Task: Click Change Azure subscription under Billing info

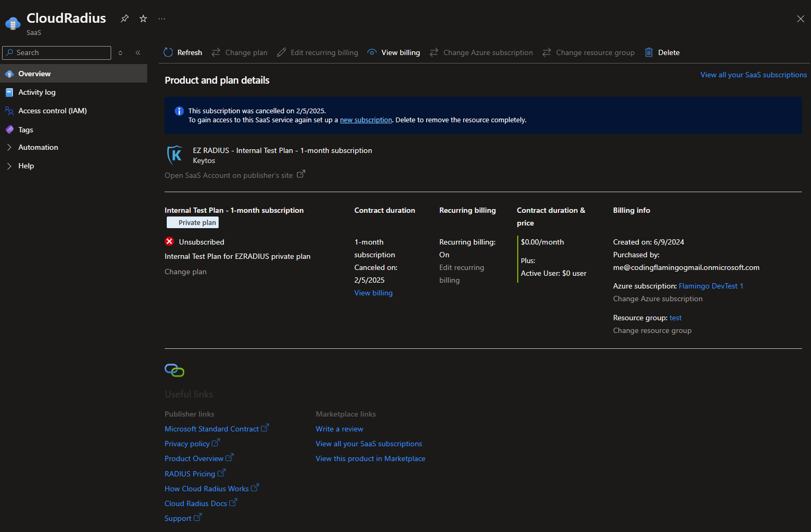Action: (657, 299)
